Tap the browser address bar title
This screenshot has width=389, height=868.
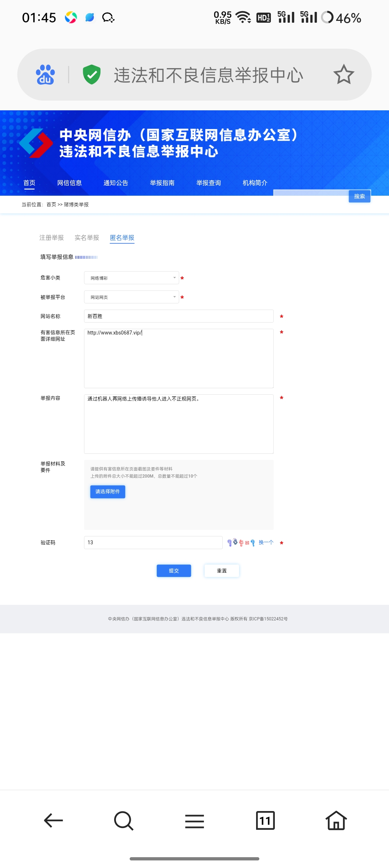click(209, 75)
